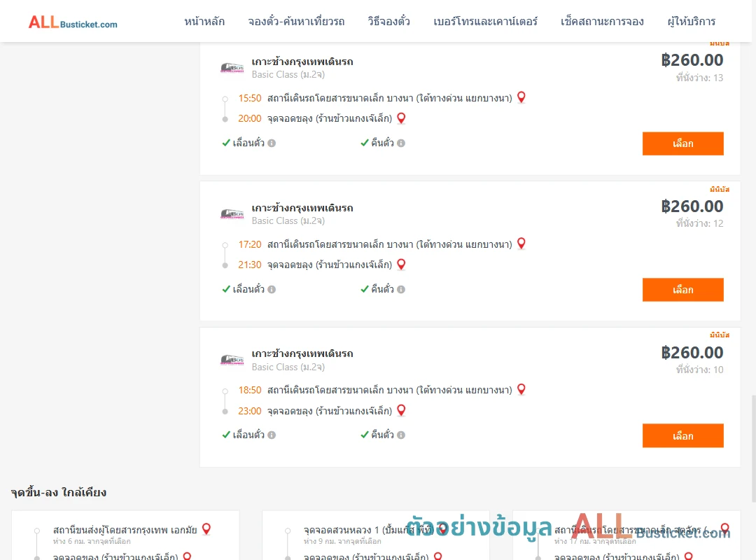Click the 21:30 arrival time
This screenshot has width=756, height=560.
tap(250, 265)
